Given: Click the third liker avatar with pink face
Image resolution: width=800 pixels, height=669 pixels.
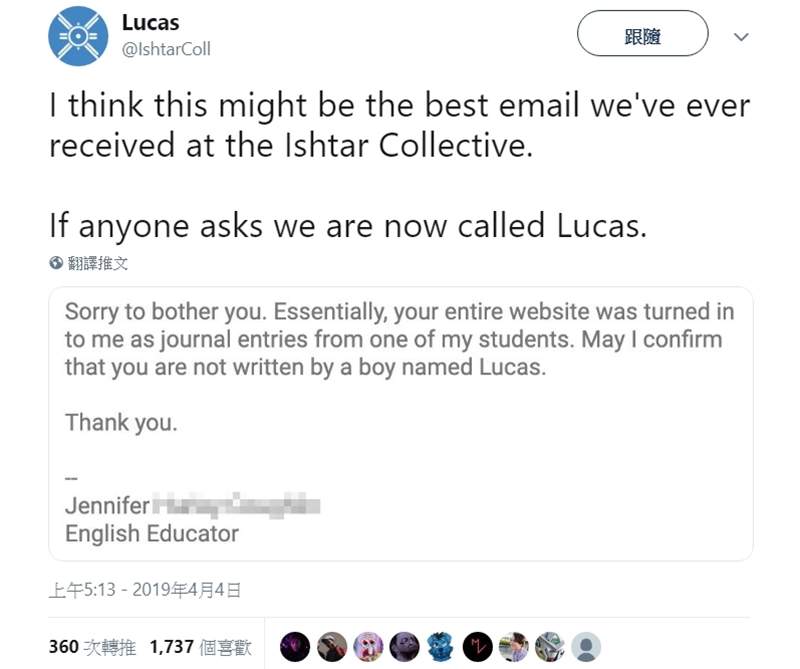Looking at the screenshot, I should (x=367, y=646).
